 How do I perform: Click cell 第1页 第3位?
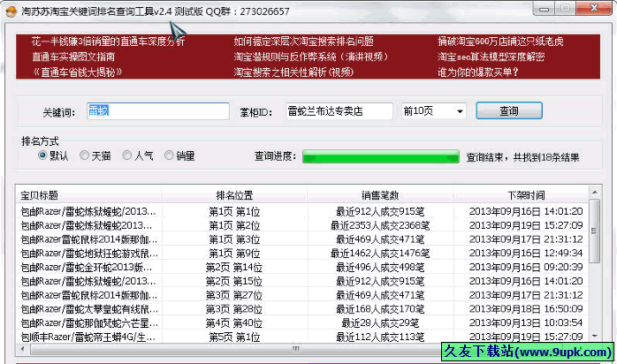pos(234,239)
